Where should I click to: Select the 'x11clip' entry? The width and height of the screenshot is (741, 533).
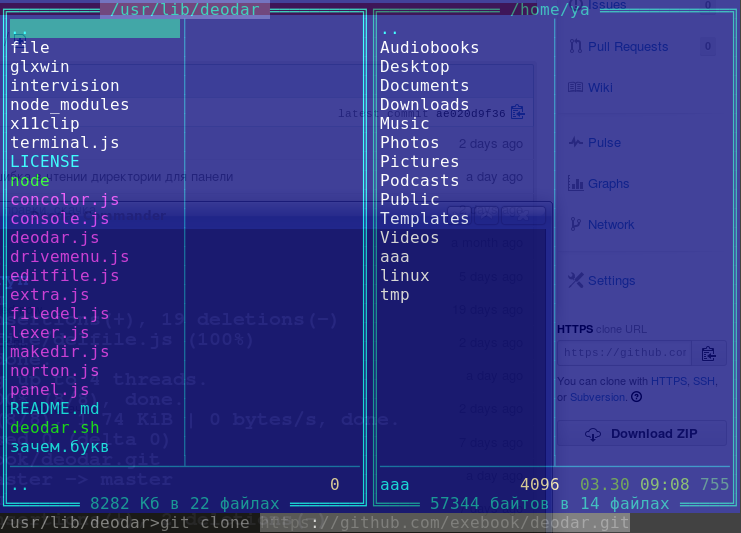tap(45, 123)
